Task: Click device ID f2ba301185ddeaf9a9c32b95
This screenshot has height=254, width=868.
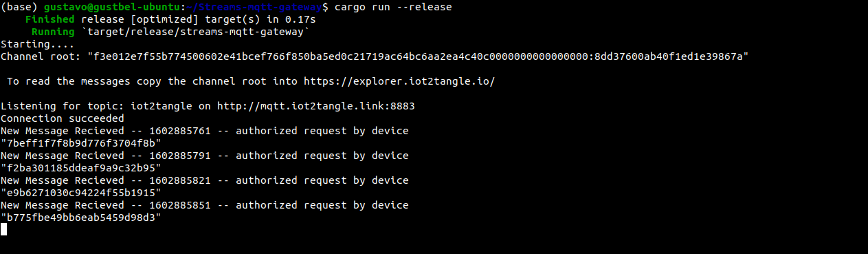Action: pyautogui.click(x=81, y=168)
